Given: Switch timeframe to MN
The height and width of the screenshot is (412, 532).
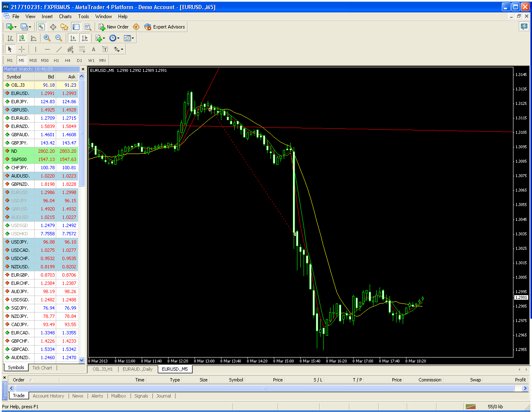Looking at the screenshot, I should [102, 60].
